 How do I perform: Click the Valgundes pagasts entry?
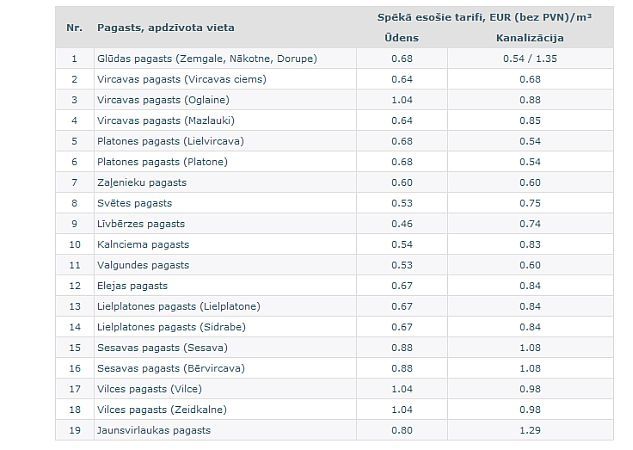pyautogui.click(x=143, y=265)
